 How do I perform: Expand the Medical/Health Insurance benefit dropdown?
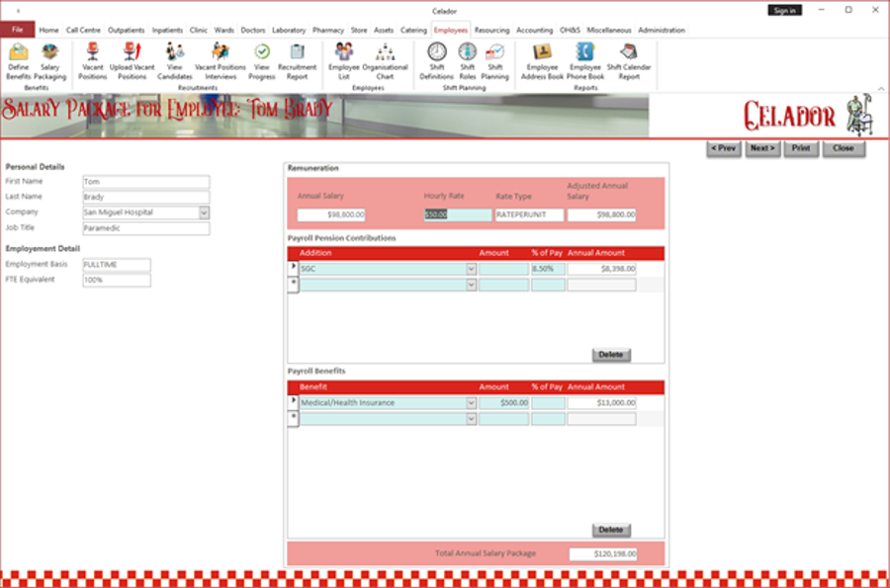tap(471, 403)
